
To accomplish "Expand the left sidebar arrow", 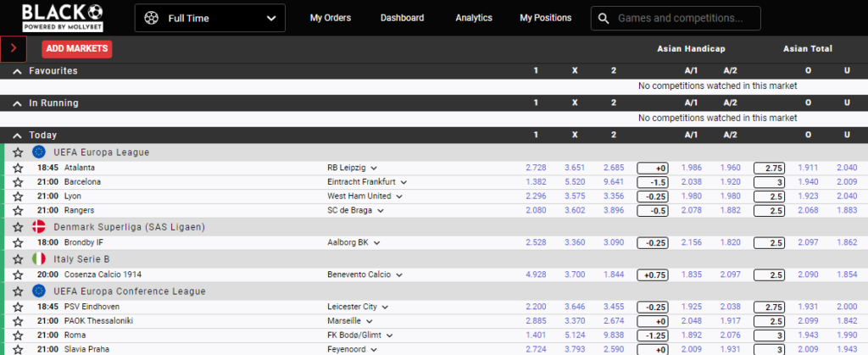I will (x=14, y=48).
